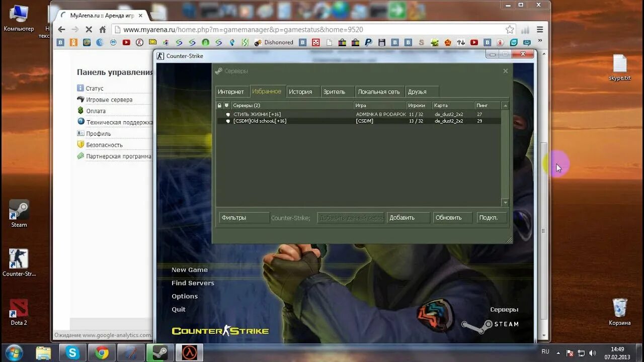Sort by the Игроки column header
This screenshot has height=362, width=644.
[x=419, y=106]
